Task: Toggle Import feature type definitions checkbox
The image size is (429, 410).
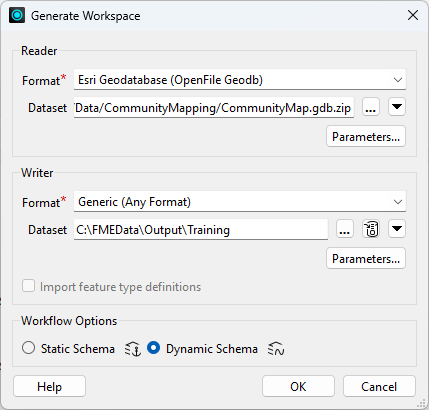Action: [28, 286]
